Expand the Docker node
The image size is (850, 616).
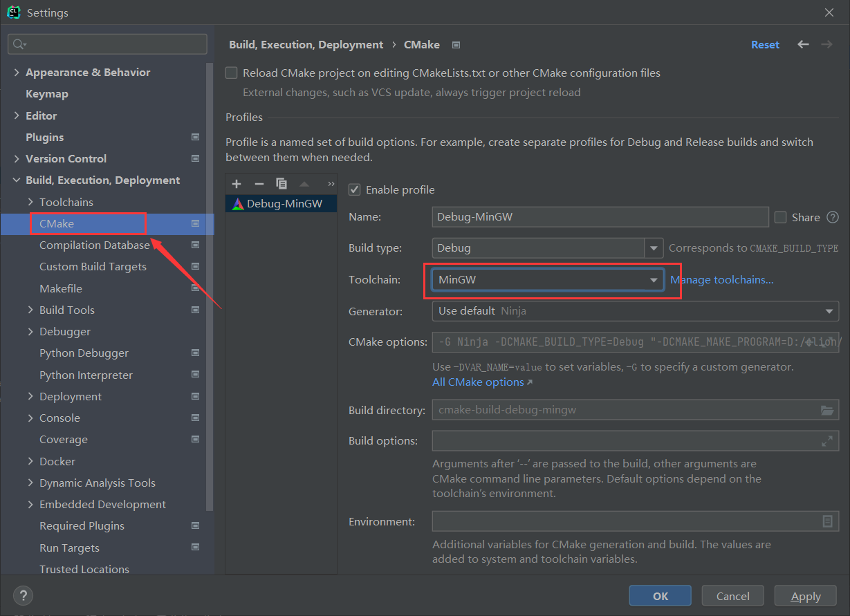point(30,461)
